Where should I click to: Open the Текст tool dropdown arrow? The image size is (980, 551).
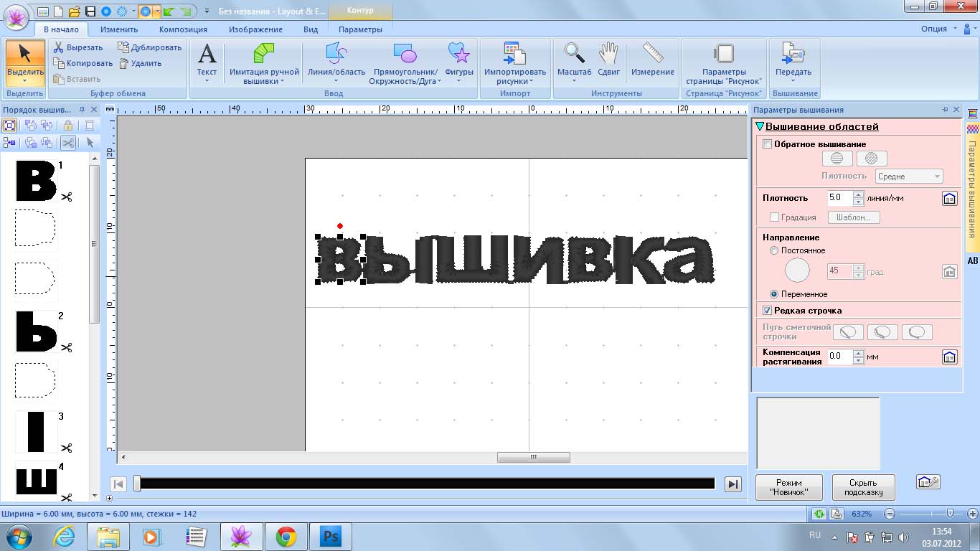click(x=207, y=80)
